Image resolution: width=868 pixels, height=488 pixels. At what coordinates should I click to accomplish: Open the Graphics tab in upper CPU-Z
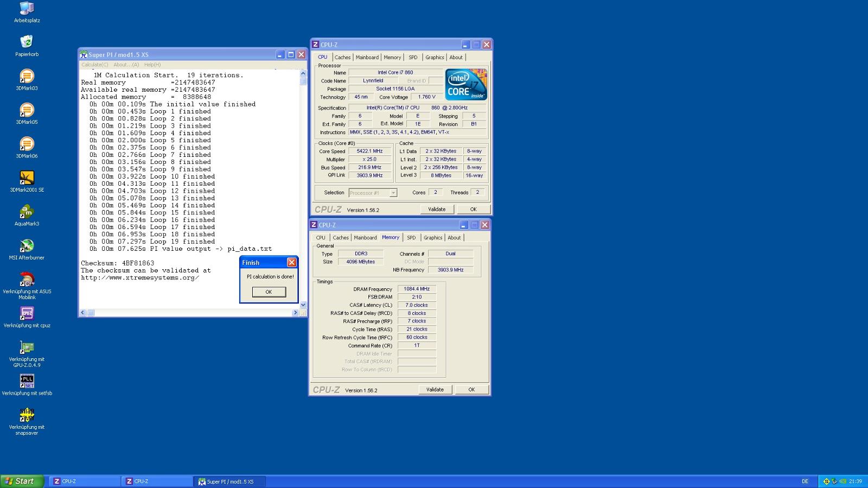(x=435, y=57)
